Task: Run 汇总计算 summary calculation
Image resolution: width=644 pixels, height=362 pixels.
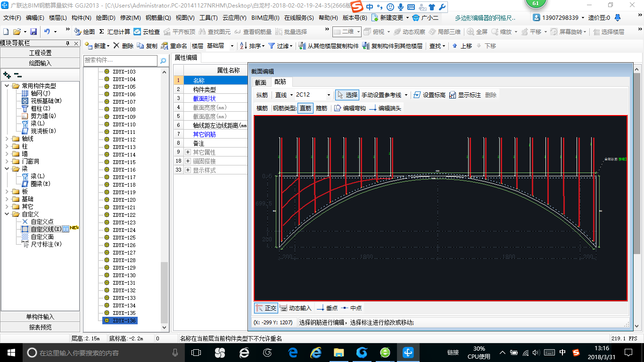Action: [x=115, y=32]
